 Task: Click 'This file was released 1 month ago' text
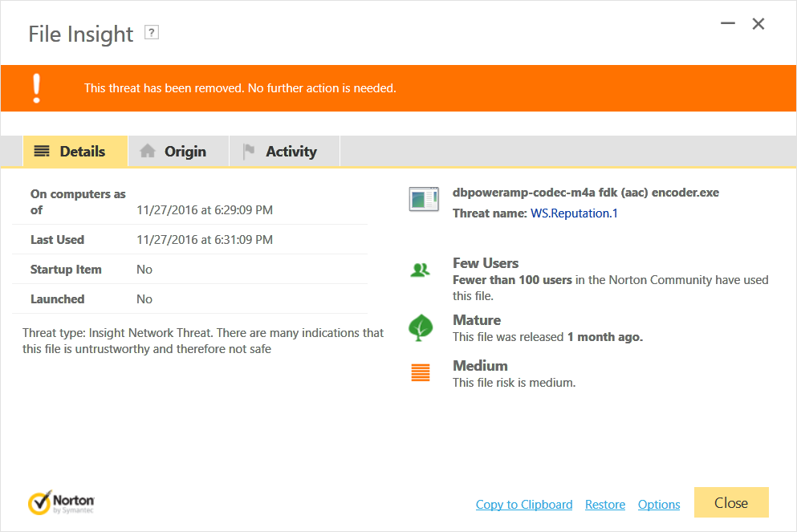tap(548, 337)
